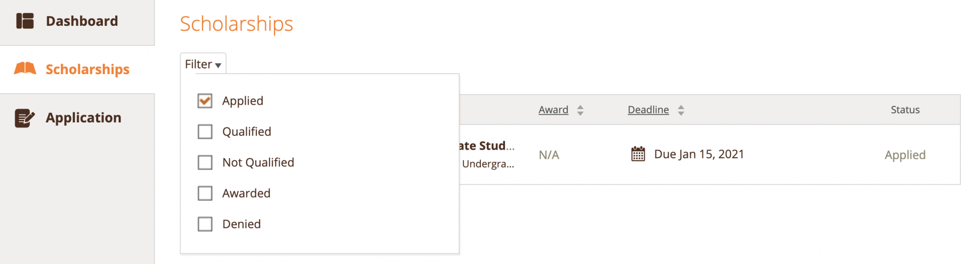The width and height of the screenshot is (980, 264).
Task: Click the Scholarships open-book icon
Action: click(x=25, y=69)
